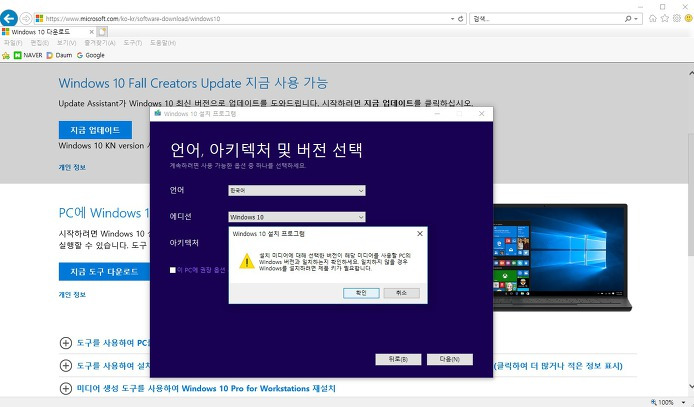The height and width of the screenshot is (407, 694).
Task: Open the NAVER bookmark in the favorites bar
Action: [28, 55]
